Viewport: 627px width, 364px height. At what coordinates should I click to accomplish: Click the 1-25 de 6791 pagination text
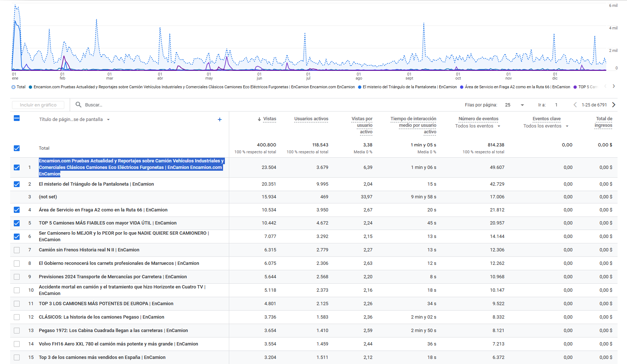click(x=594, y=105)
